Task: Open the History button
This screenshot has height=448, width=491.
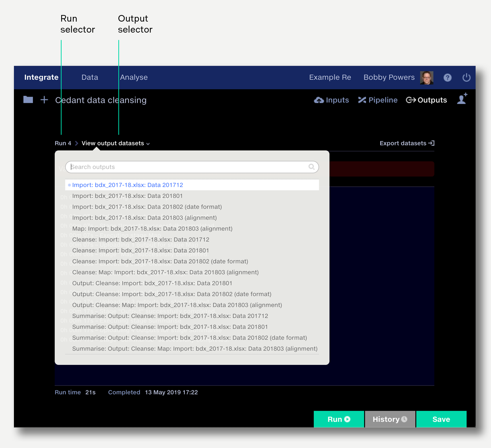Action: pyautogui.click(x=390, y=419)
